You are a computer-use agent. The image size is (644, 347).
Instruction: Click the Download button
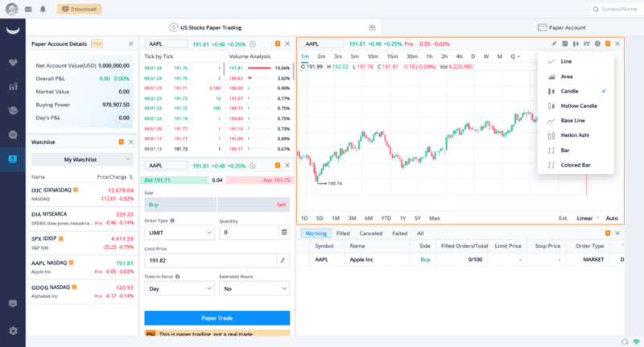pos(79,9)
